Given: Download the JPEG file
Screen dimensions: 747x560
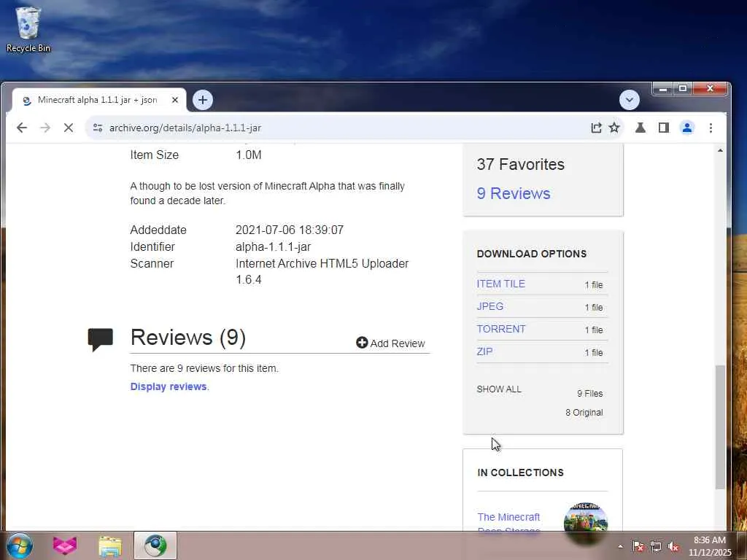Looking at the screenshot, I should coord(489,306).
